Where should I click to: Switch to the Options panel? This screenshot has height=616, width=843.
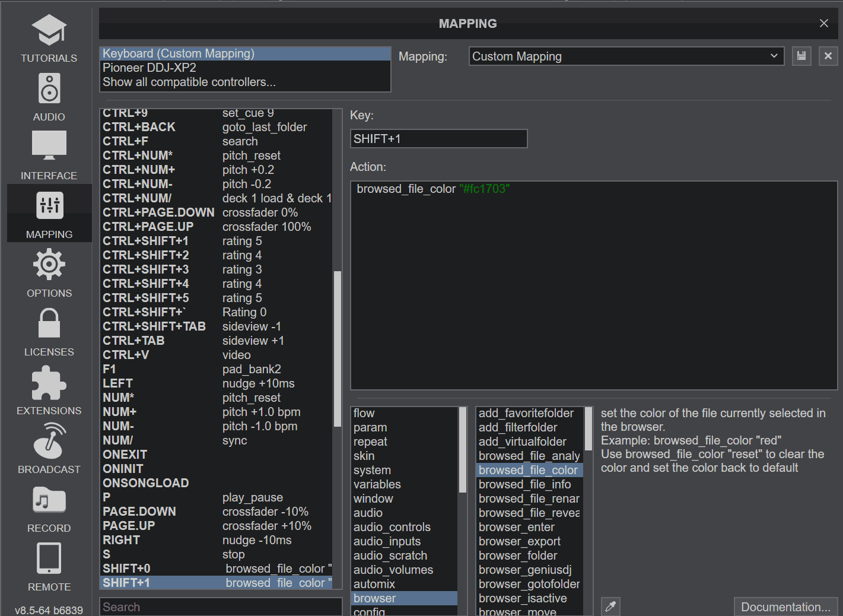point(49,273)
